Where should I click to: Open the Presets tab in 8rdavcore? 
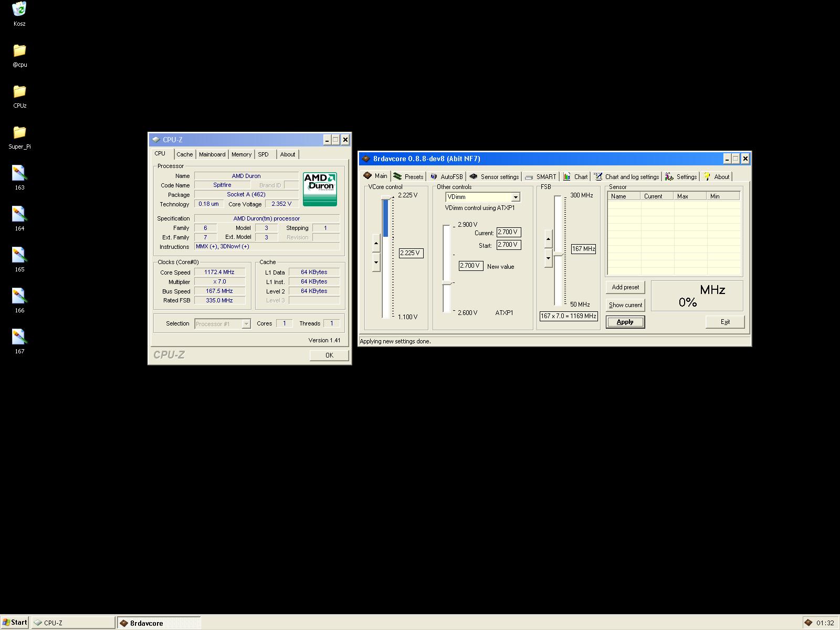click(408, 177)
